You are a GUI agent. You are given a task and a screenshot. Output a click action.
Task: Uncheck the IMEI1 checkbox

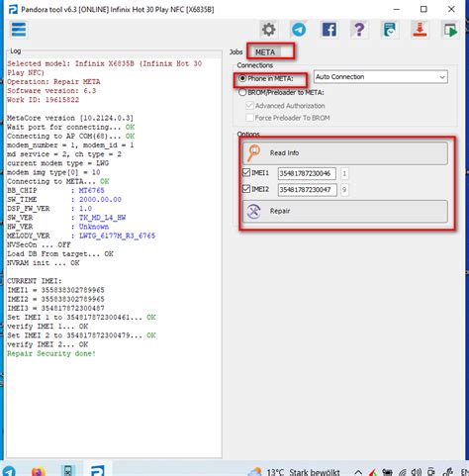(x=246, y=172)
